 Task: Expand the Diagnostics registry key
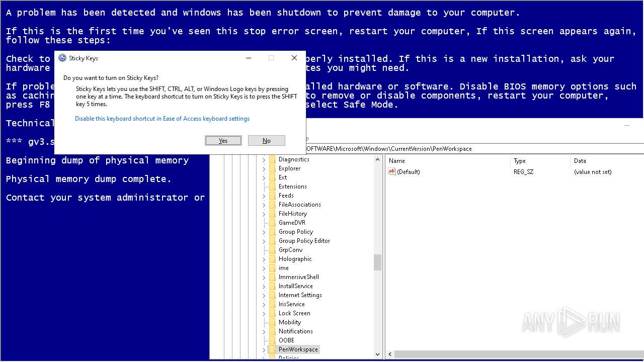click(x=264, y=159)
